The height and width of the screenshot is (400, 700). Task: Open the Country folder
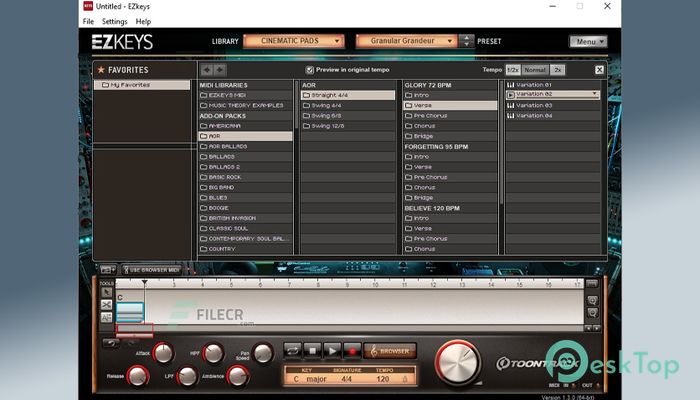[x=246, y=249]
